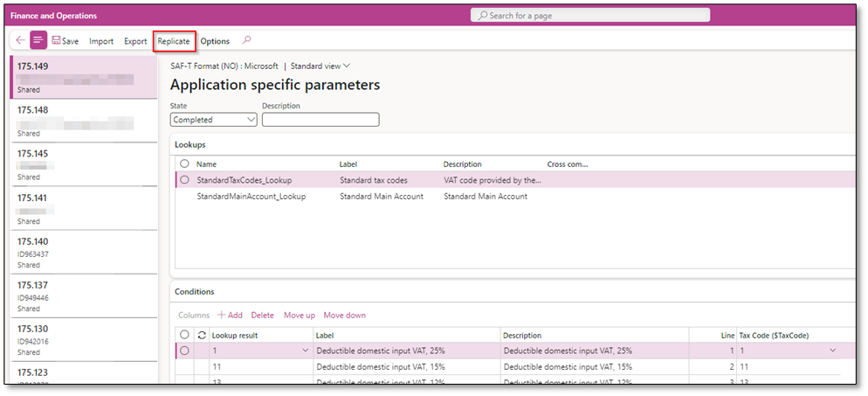The height and width of the screenshot is (396, 868).
Task: Click the back arrow icon
Action: pos(20,40)
